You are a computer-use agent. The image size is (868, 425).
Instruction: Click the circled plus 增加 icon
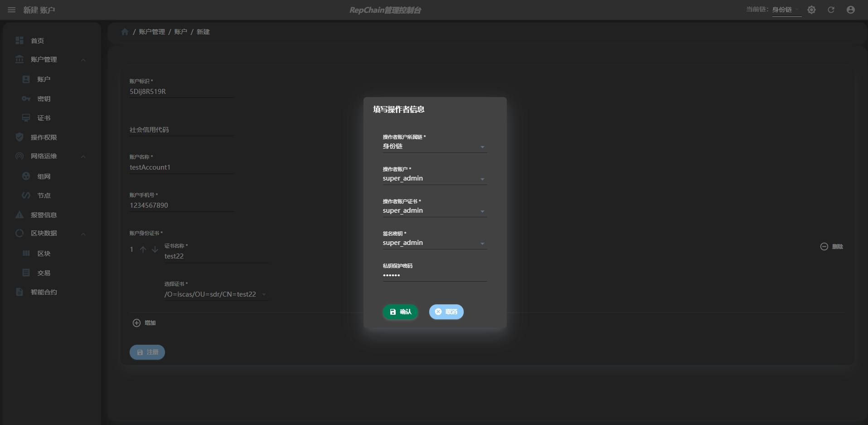136,323
